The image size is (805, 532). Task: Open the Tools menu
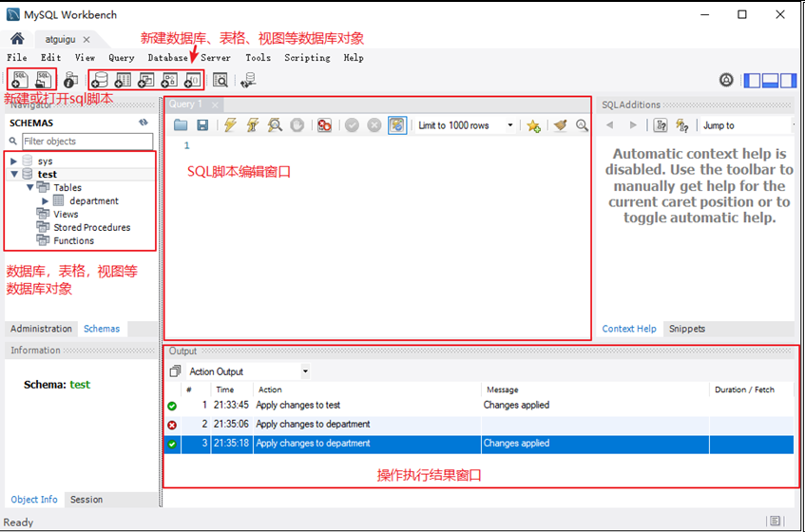coord(258,57)
